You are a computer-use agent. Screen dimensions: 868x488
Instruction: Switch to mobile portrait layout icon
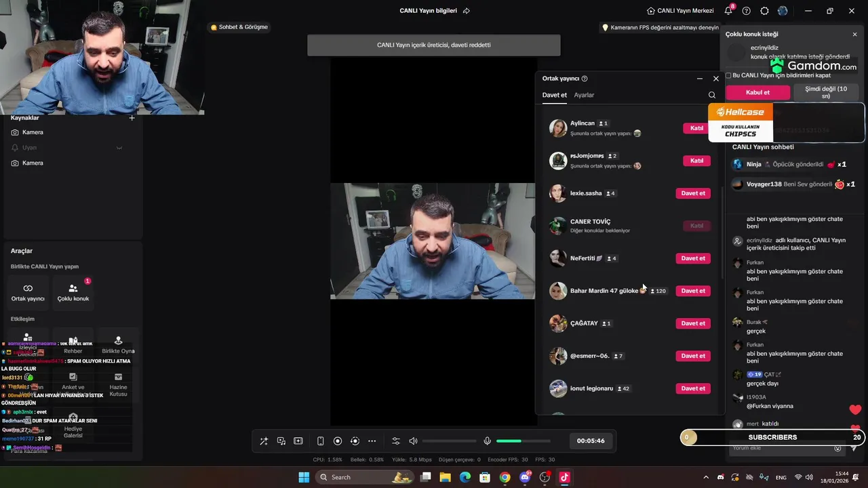[x=321, y=441]
